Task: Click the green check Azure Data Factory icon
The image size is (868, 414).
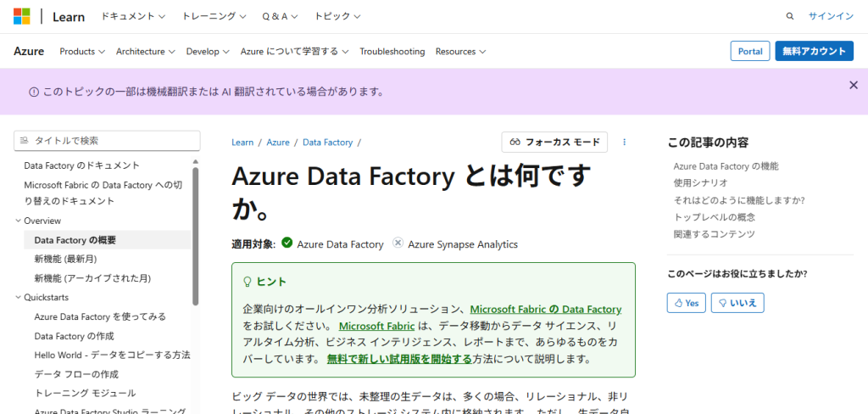Action: pyautogui.click(x=287, y=243)
